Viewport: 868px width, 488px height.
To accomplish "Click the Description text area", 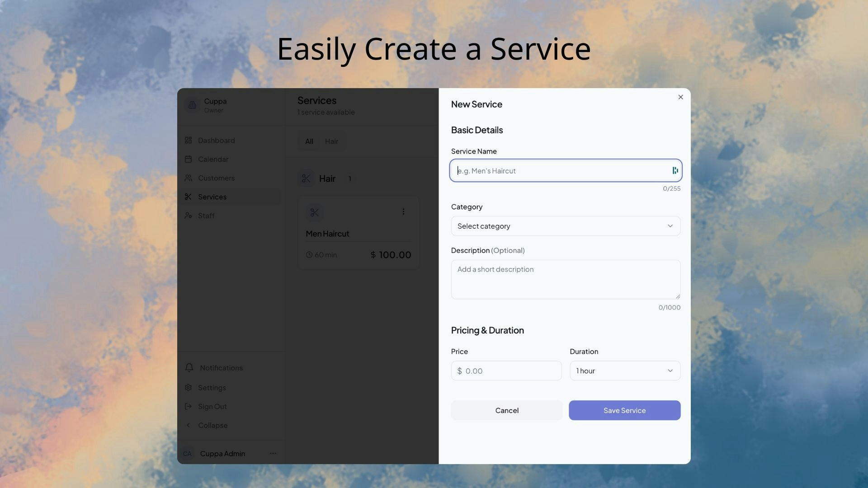I will click(566, 279).
